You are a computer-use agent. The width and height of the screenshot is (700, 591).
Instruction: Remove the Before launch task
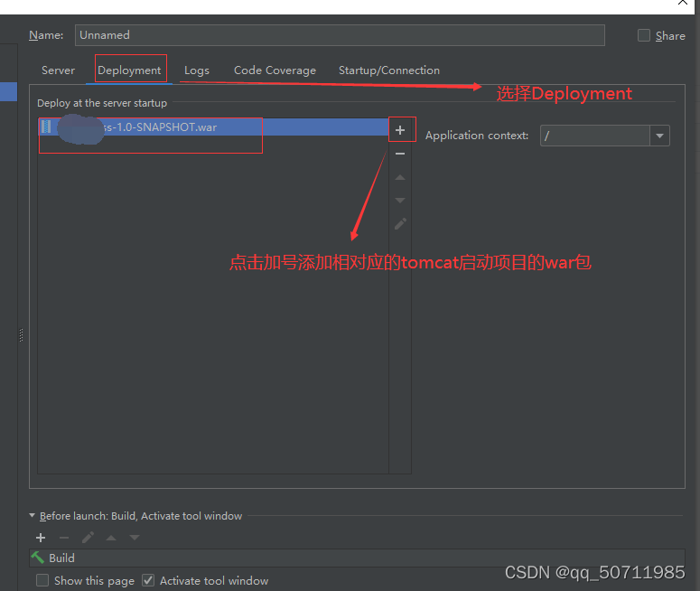coord(64,538)
